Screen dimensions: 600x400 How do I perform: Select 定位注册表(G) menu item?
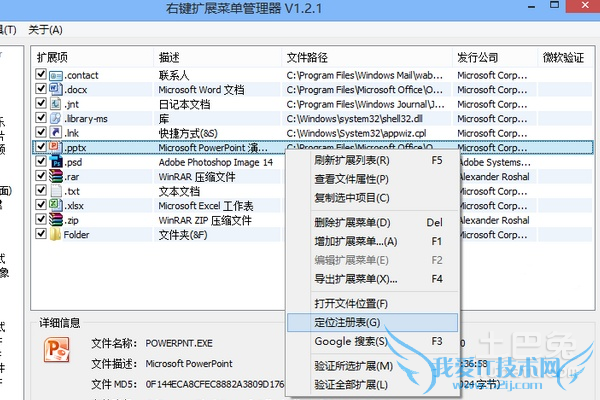pos(372,323)
